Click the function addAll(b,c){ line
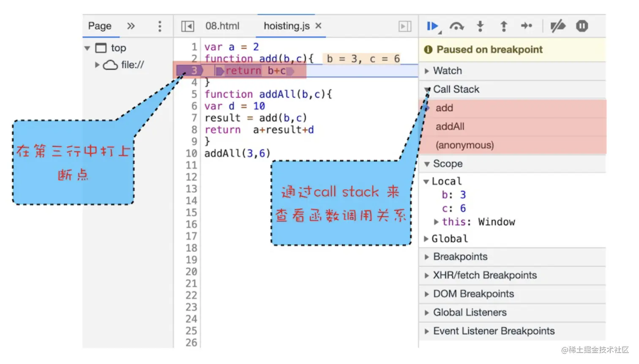 click(x=268, y=94)
